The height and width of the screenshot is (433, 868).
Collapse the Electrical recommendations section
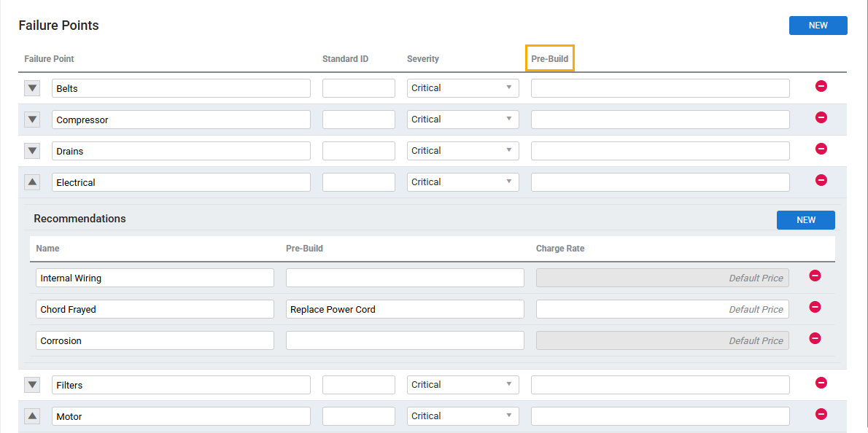(x=32, y=182)
